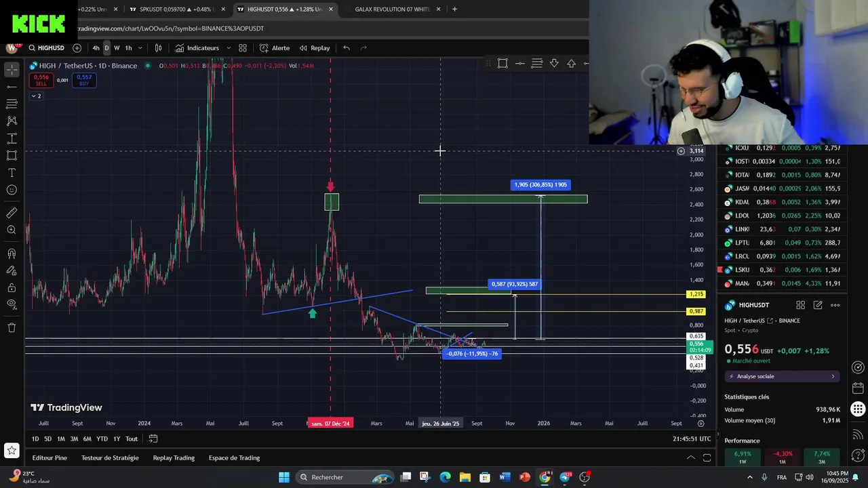The image size is (868, 488).
Task: Select the ruler measure tool
Action: click(x=12, y=213)
